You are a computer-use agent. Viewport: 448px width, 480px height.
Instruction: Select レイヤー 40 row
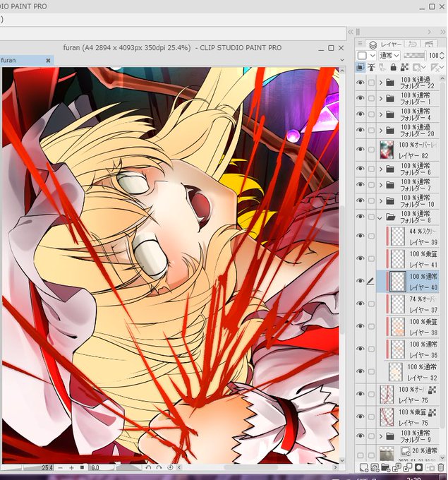(x=407, y=281)
